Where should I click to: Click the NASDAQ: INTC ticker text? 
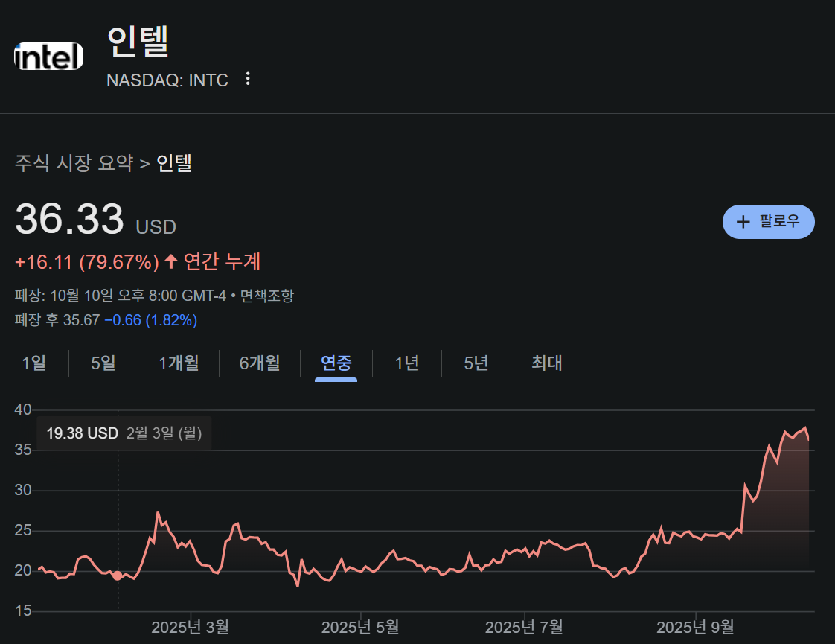click(167, 80)
